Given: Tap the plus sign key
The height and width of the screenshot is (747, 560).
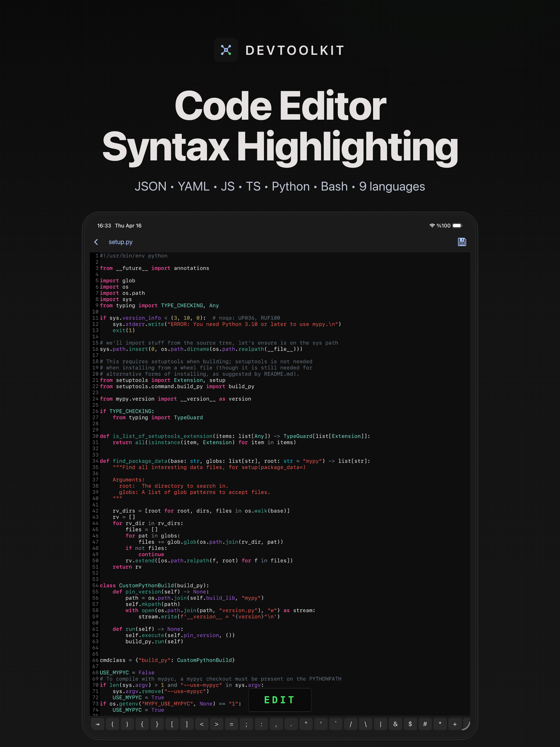Looking at the screenshot, I should point(455,724).
